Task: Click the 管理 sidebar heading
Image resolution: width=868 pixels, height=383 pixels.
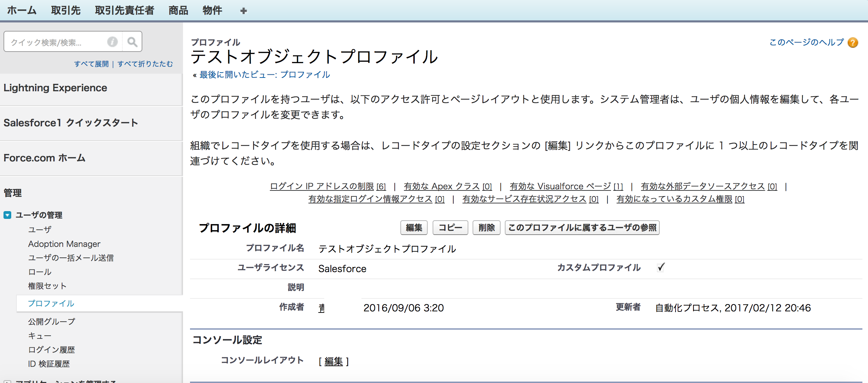Action: click(x=13, y=193)
